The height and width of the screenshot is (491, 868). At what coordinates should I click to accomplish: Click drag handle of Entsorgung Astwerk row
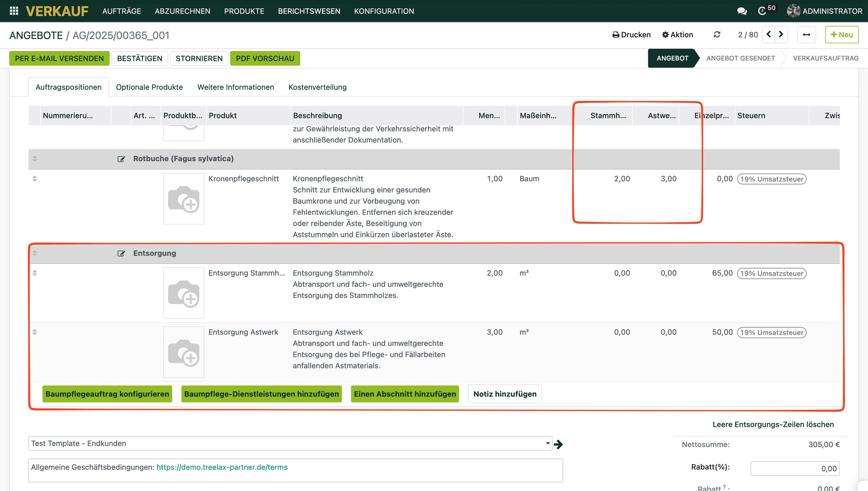[35, 332]
